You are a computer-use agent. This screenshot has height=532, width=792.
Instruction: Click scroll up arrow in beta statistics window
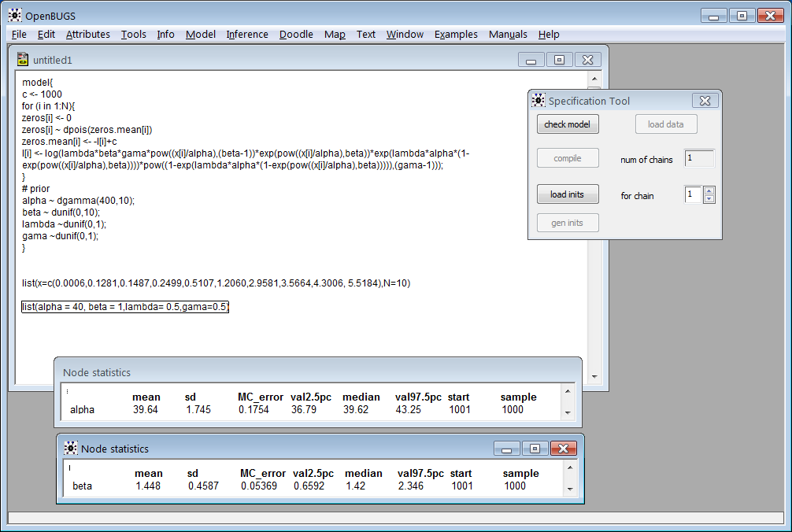pyautogui.click(x=570, y=467)
